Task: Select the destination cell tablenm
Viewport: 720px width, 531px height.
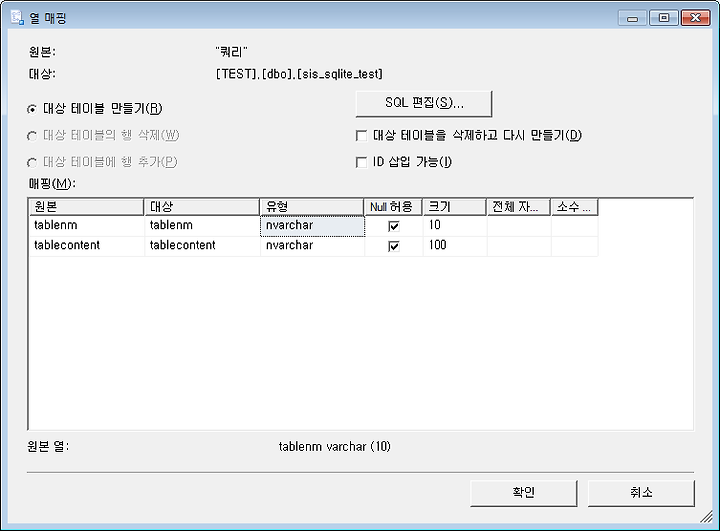Action: tap(202, 226)
